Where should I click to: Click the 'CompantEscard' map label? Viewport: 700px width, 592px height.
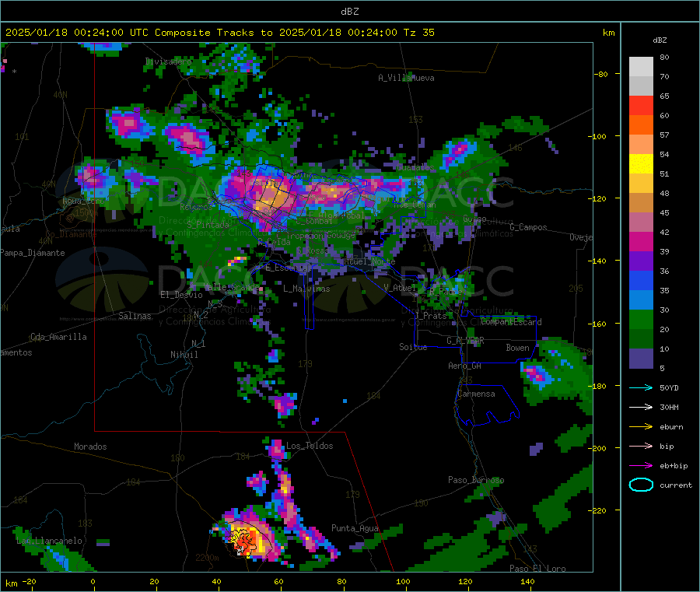(511, 322)
